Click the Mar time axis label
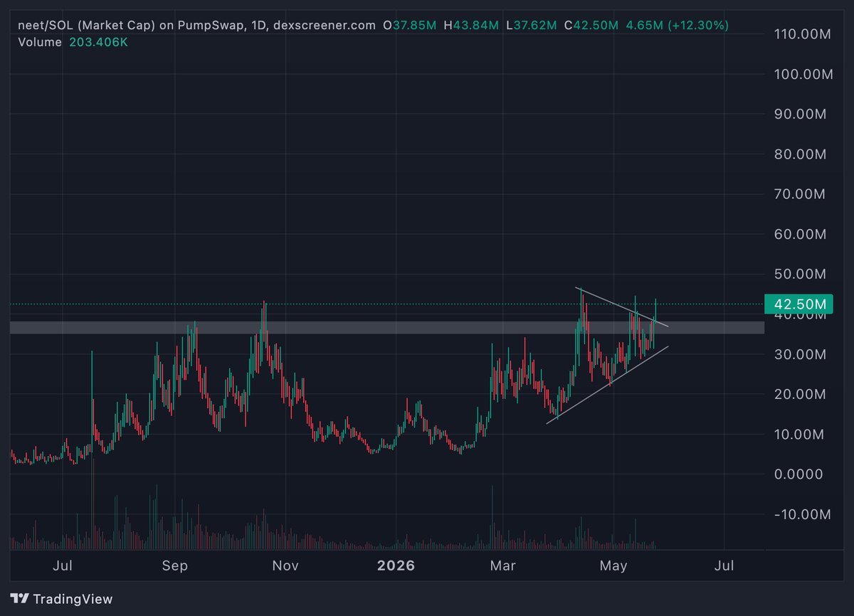This screenshot has width=854, height=616. [503, 565]
